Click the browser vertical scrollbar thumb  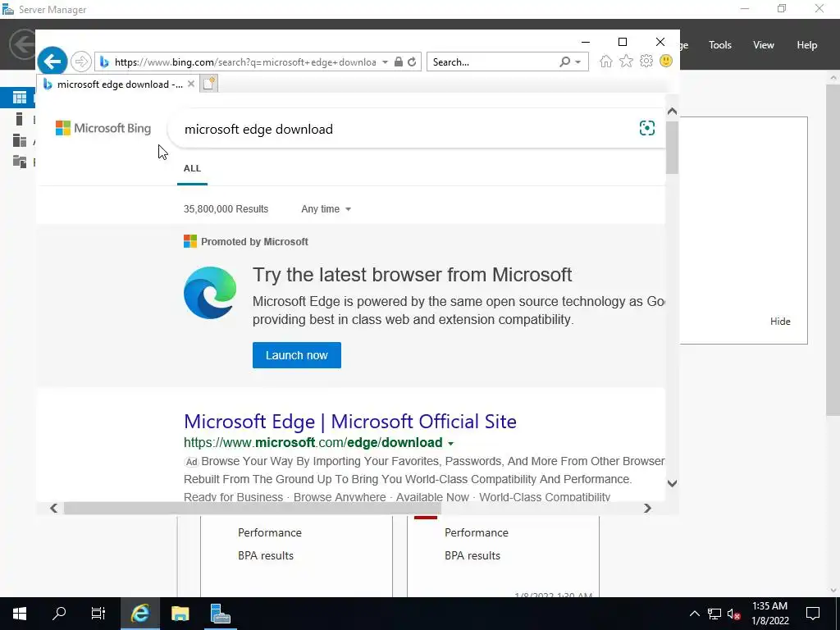click(672, 148)
